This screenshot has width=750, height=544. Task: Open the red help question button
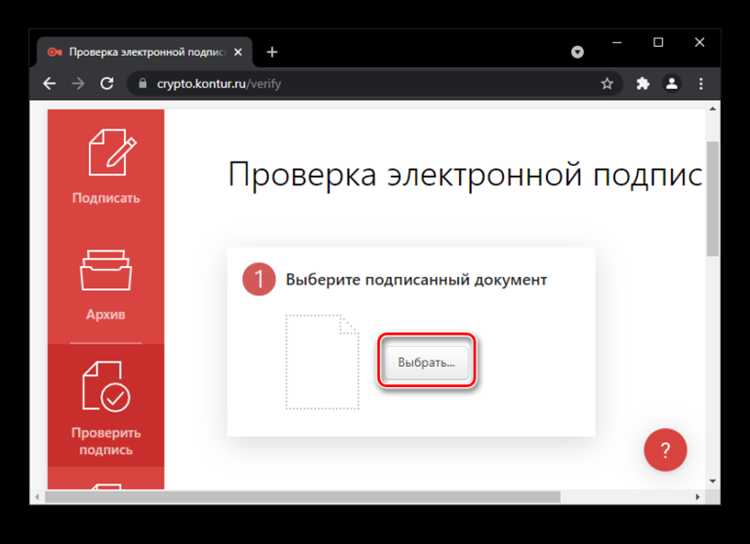click(665, 450)
